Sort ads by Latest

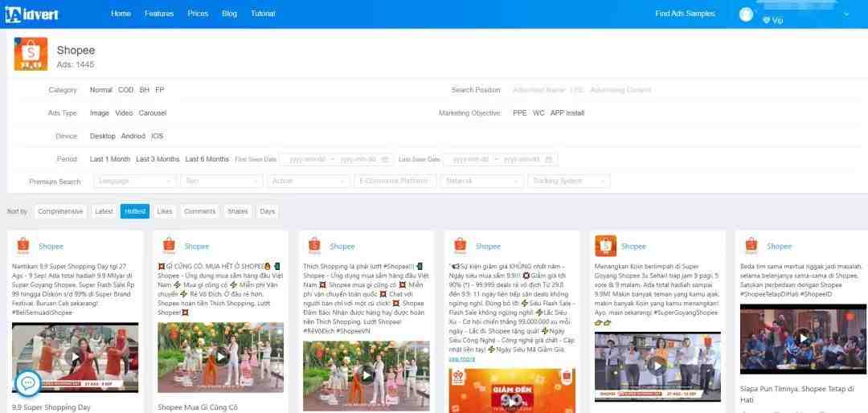(x=104, y=211)
